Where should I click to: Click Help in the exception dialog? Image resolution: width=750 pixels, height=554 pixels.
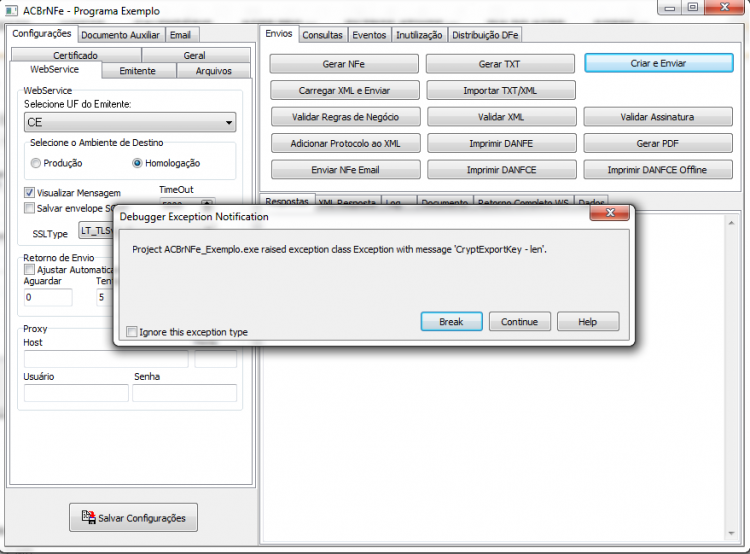588,321
